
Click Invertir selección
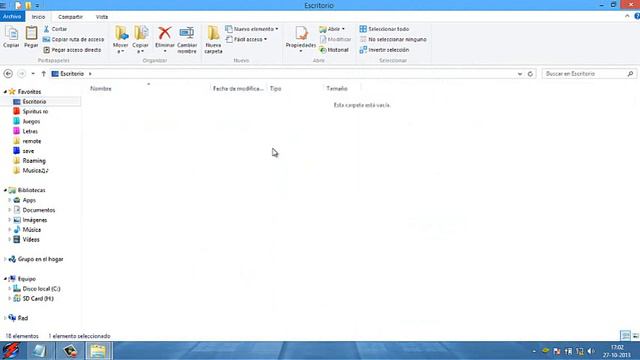384,50
